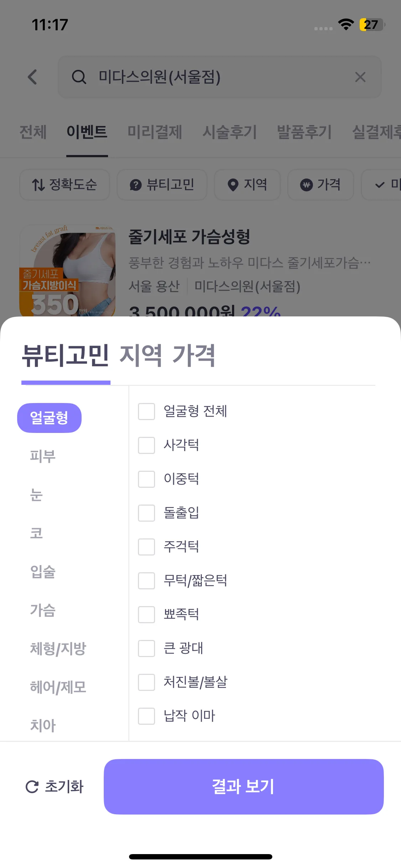Select the 큰 광대 checkbox
The image size is (401, 868).
pyautogui.click(x=146, y=649)
